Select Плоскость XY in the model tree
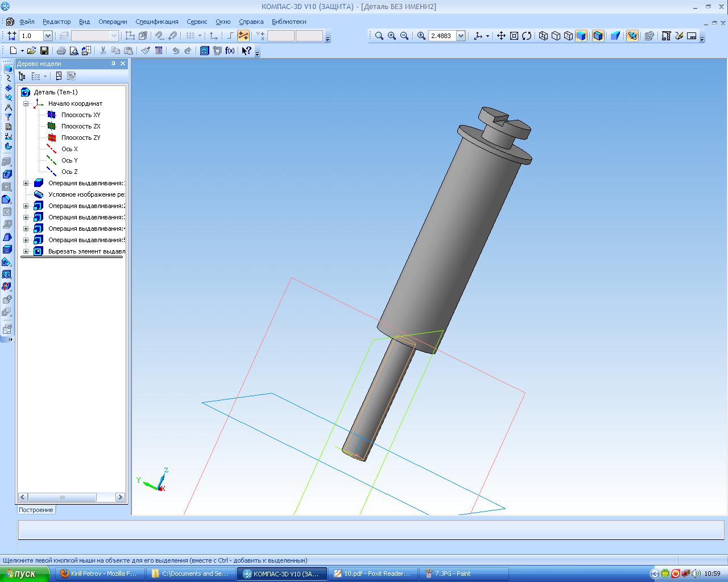 pyautogui.click(x=80, y=115)
